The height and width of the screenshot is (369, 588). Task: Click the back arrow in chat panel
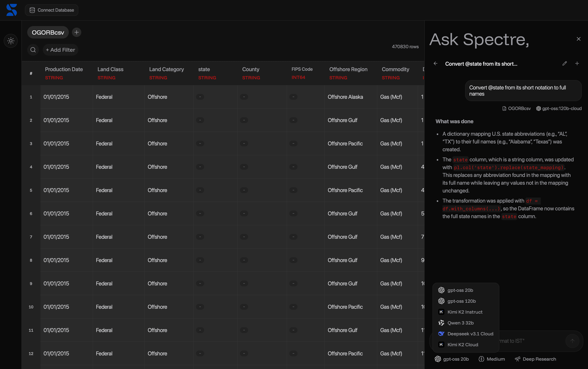click(435, 64)
